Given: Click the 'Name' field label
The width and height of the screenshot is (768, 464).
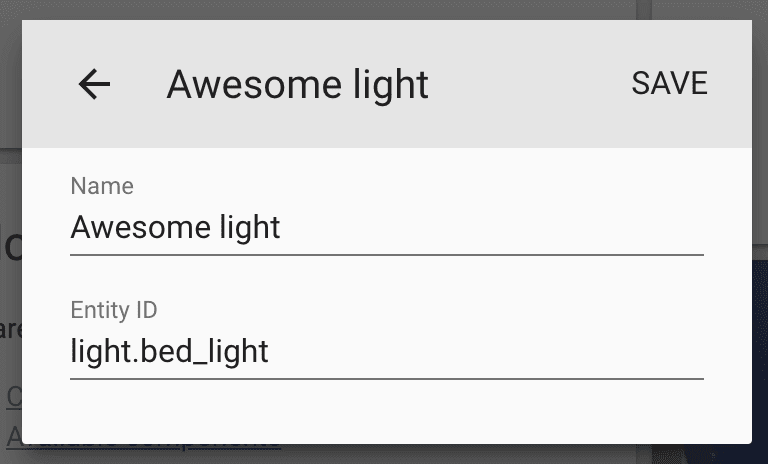Looking at the screenshot, I should pos(102,186).
